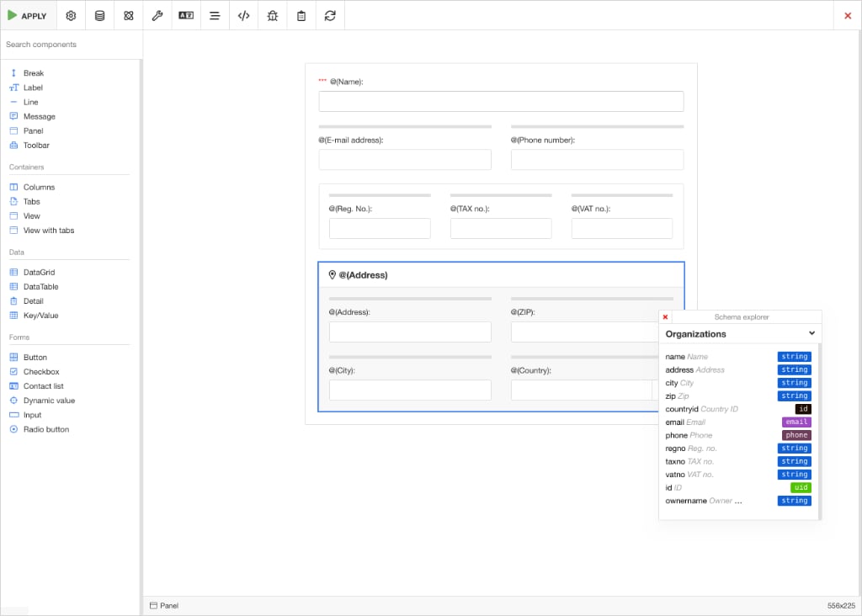This screenshot has height=616, width=862.
Task: Open the bug debug icon
Action: tap(272, 15)
